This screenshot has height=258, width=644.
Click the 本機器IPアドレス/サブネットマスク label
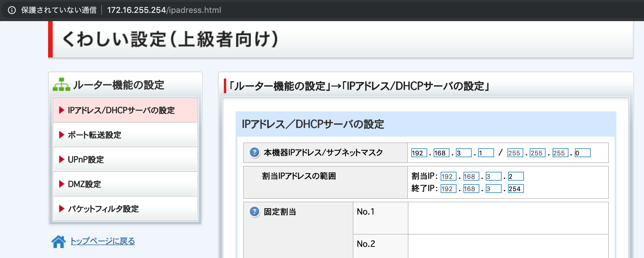coord(323,152)
